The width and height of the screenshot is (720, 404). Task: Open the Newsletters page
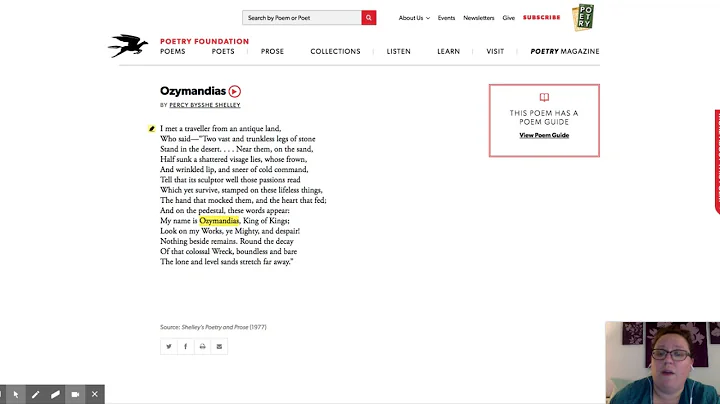(478, 18)
